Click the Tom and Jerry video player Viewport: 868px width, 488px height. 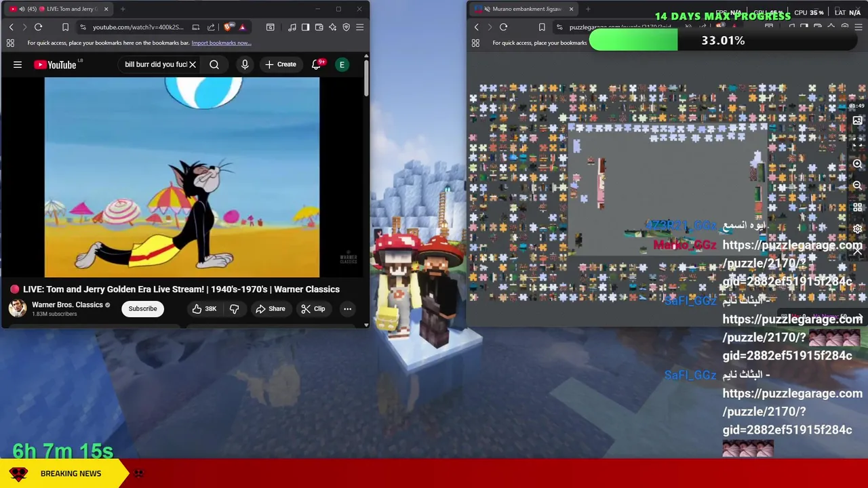[182, 177]
